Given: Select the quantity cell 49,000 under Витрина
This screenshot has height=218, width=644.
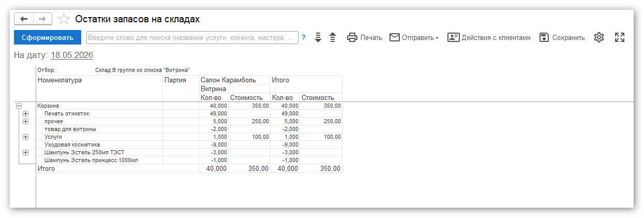Looking at the screenshot, I should point(214,113).
